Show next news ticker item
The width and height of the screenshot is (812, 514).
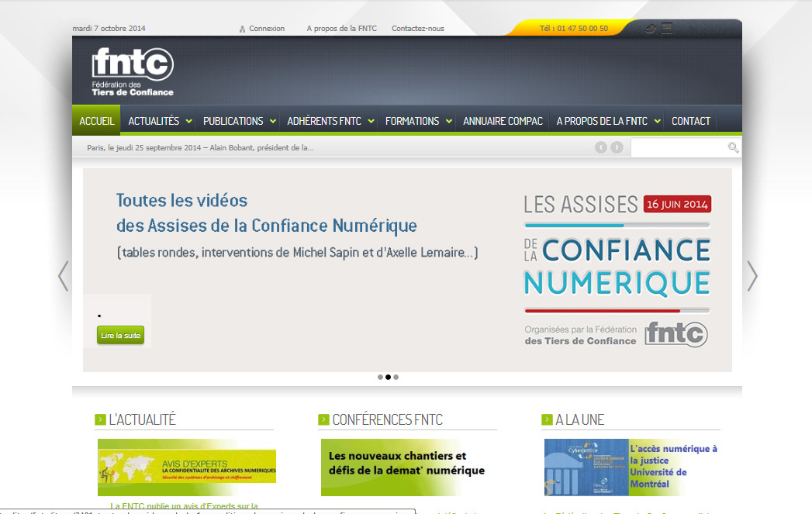pyautogui.click(x=617, y=147)
